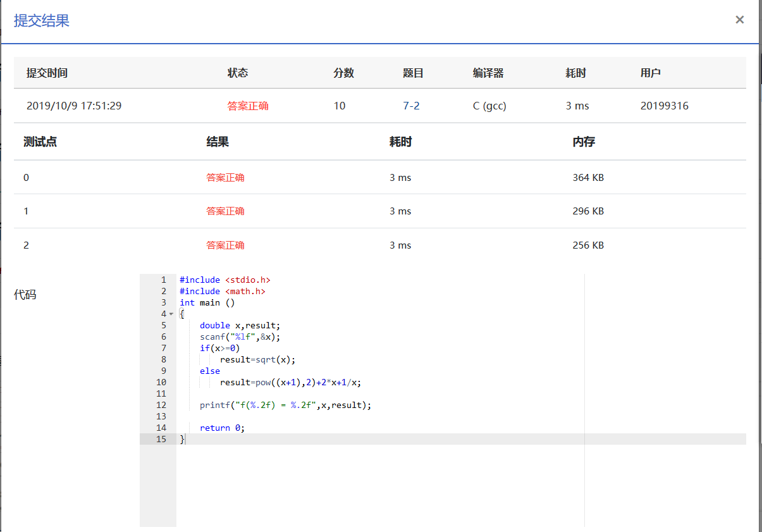The image size is (762, 532).
Task: Click code line result=sqrt(x);
Action: click(x=258, y=359)
